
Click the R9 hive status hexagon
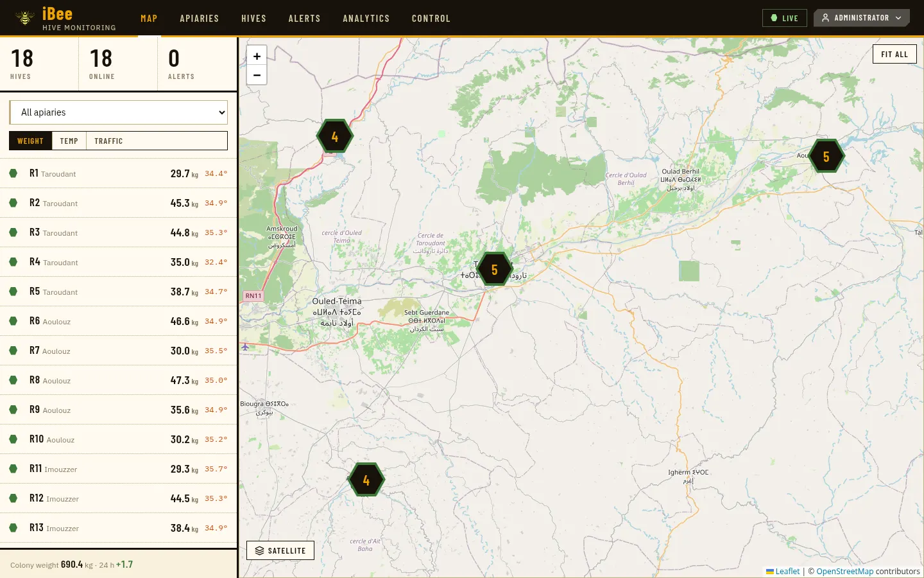[x=13, y=410]
